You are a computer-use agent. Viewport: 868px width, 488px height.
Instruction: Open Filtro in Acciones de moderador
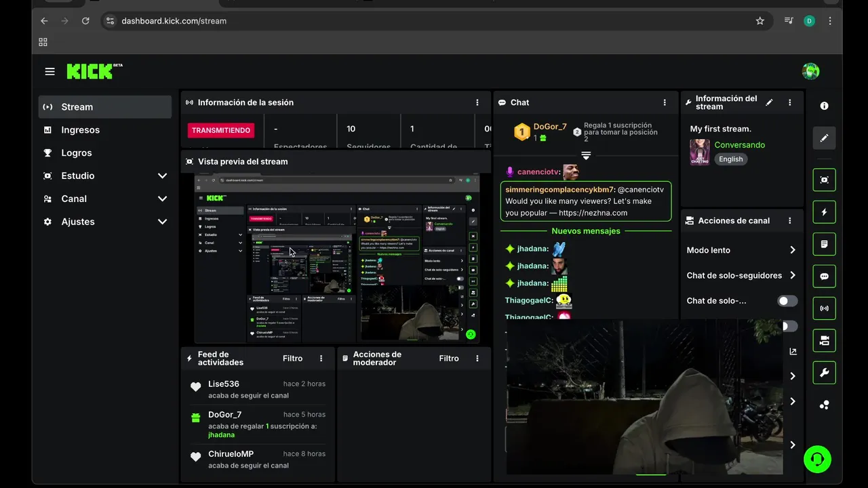pyautogui.click(x=449, y=359)
